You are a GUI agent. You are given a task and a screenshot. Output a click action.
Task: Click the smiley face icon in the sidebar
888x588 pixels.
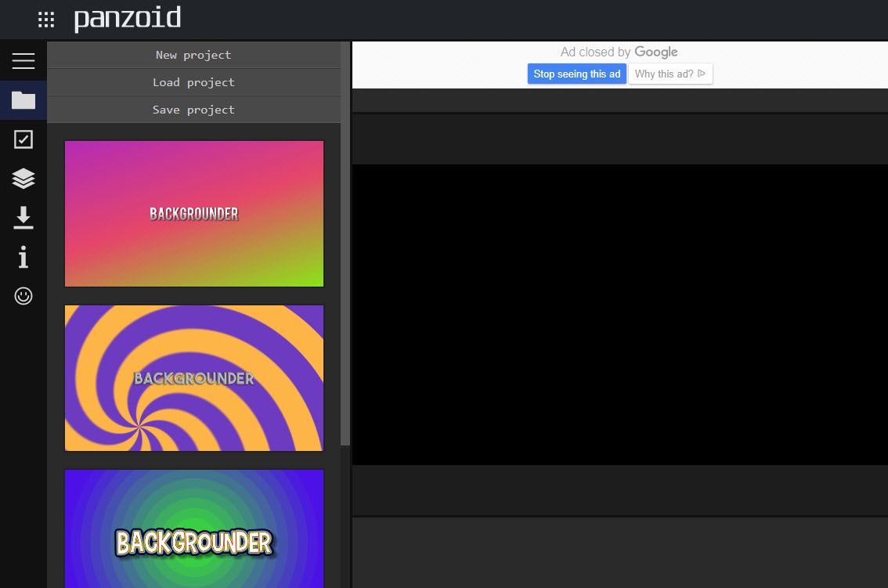[x=23, y=296]
